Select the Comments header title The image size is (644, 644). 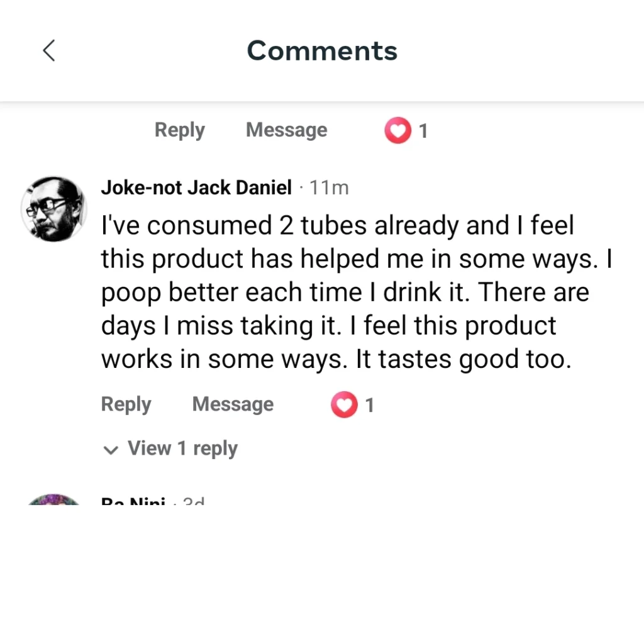point(322,50)
